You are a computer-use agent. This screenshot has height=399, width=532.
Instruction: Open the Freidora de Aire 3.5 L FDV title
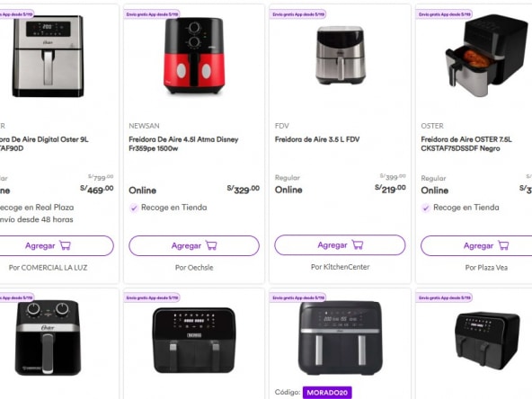point(317,139)
